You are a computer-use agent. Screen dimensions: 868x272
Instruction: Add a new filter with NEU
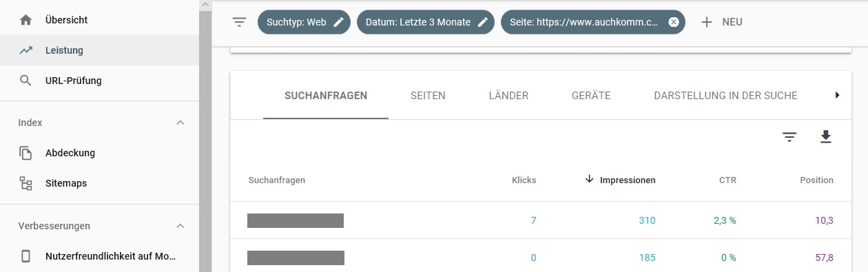tap(721, 22)
